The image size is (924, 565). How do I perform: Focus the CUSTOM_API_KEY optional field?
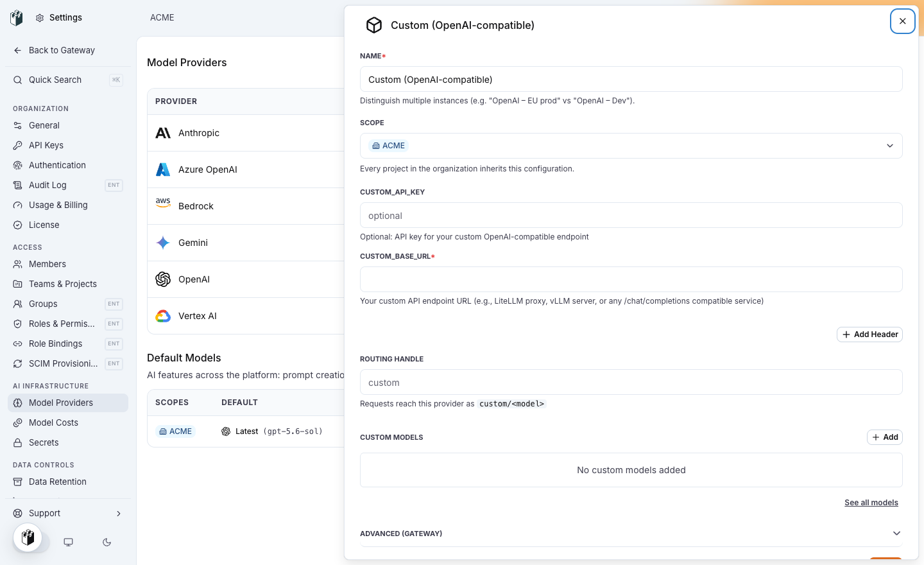[x=631, y=216]
